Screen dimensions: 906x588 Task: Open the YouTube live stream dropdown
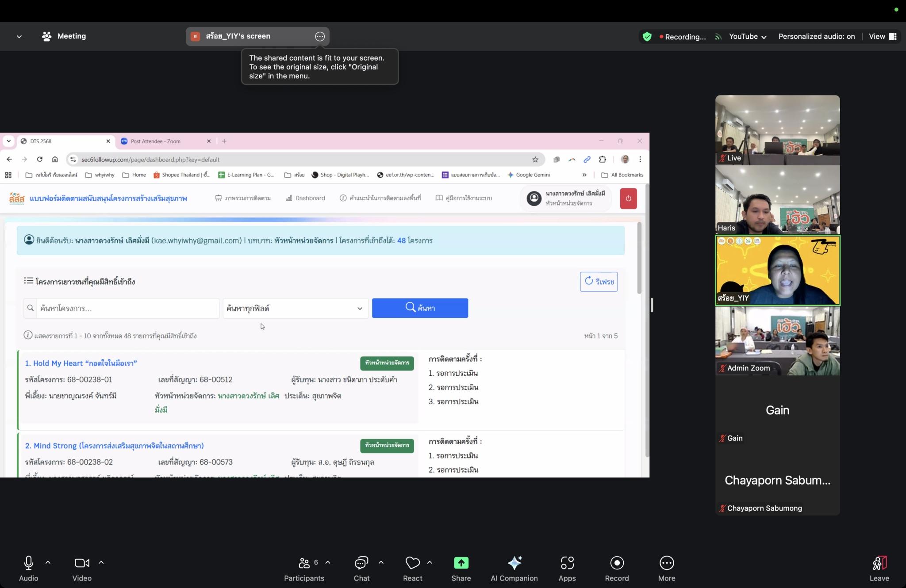pyautogui.click(x=748, y=37)
